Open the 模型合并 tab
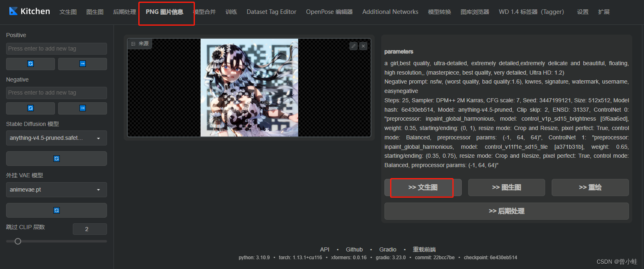Screen dimensions: 644x269 click(x=204, y=12)
